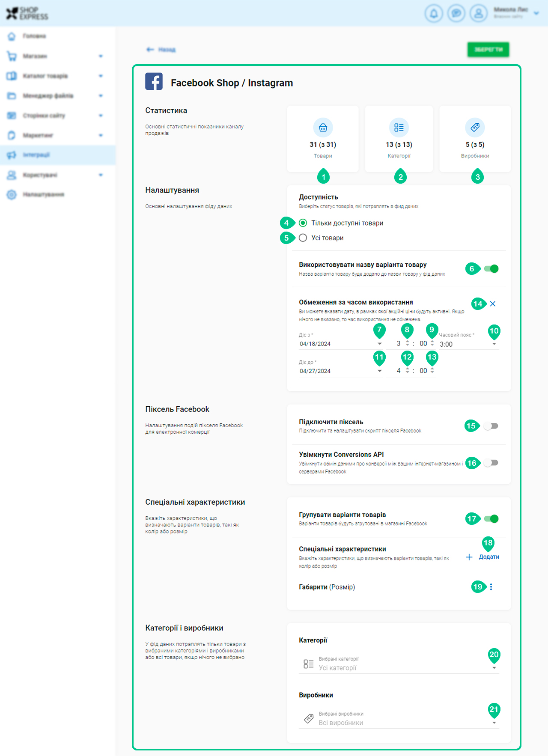The width and height of the screenshot is (548, 756).
Task: Toggle the Групувати варіанти товарів switch
Action: pos(491,519)
